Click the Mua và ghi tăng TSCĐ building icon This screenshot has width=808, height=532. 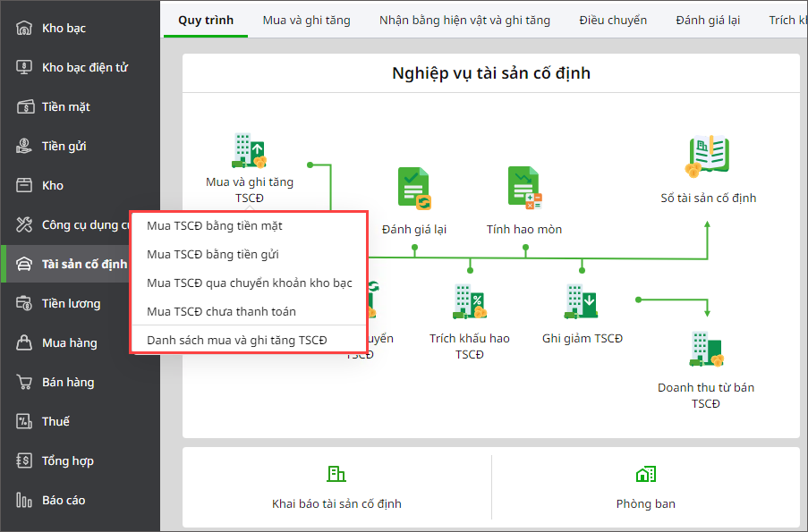(250, 150)
